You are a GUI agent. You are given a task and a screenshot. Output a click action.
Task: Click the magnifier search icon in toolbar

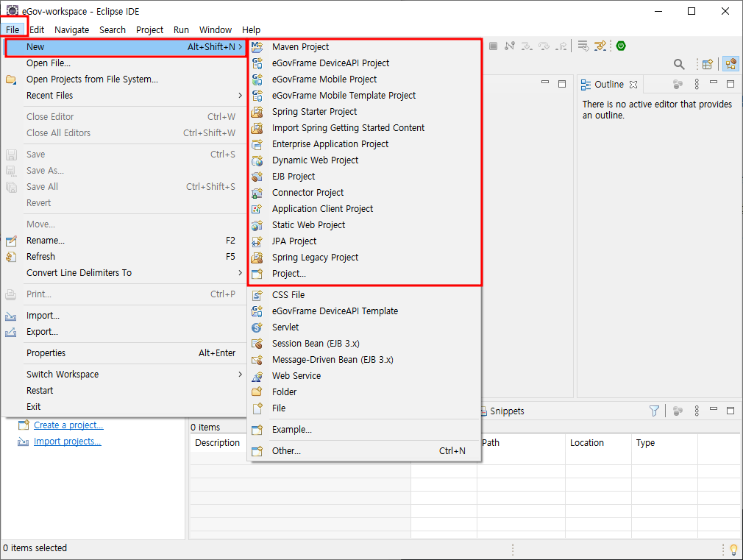[x=679, y=64]
